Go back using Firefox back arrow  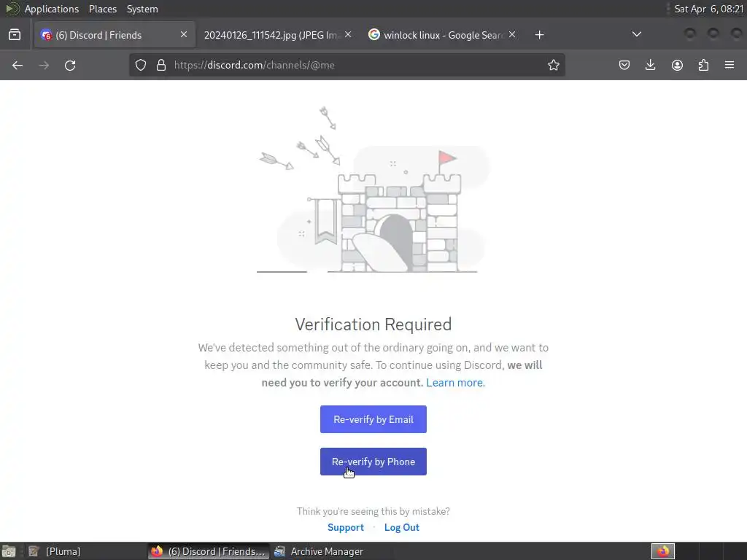[18, 65]
